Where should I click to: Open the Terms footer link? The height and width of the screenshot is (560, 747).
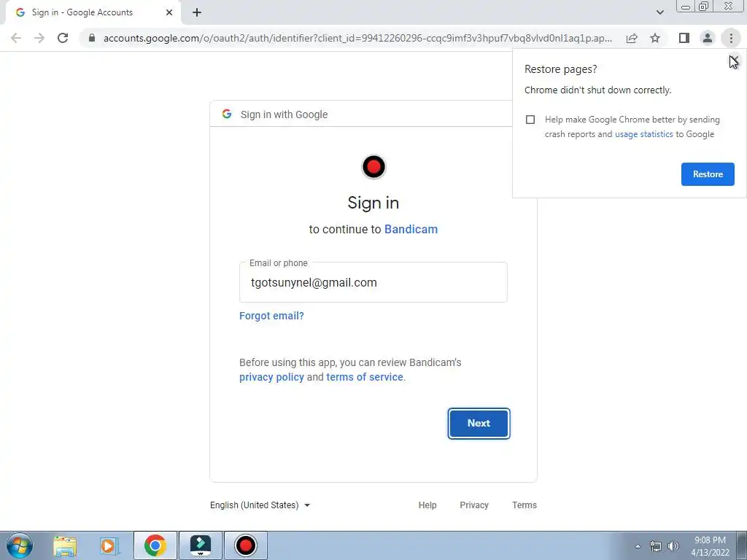(x=524, y=505)
